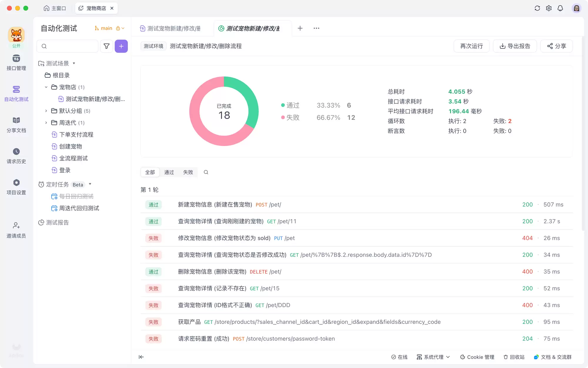Screen dimensions: 588x368
Task: Click the donut chart center showing 18
Action: pyautogui.click(x=224, y=112)
